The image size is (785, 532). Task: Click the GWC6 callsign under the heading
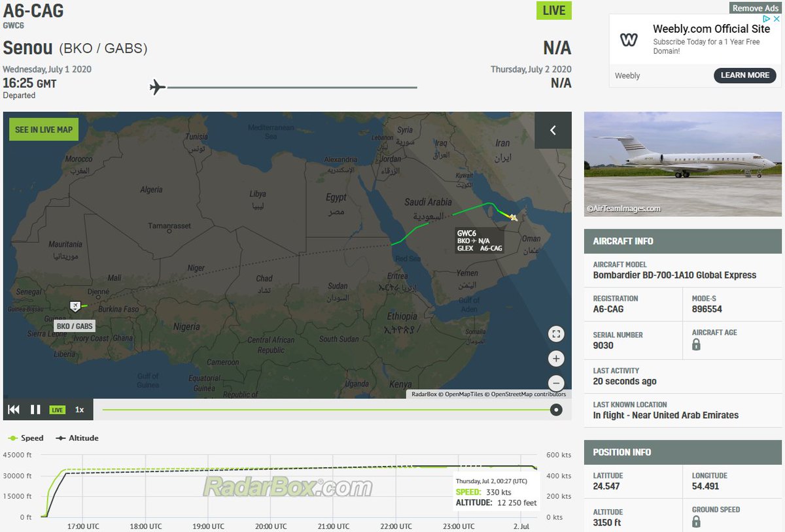point(12,26)
